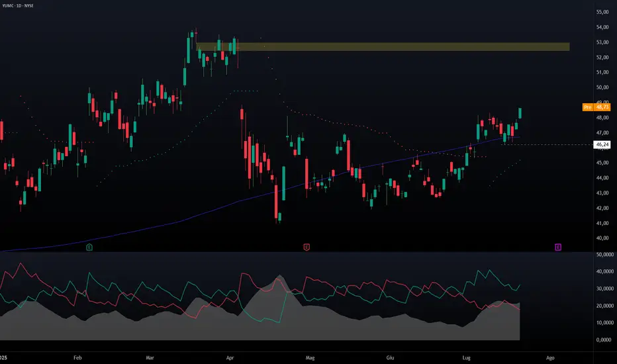Click the 53,00 price axis value

point(602,42)
